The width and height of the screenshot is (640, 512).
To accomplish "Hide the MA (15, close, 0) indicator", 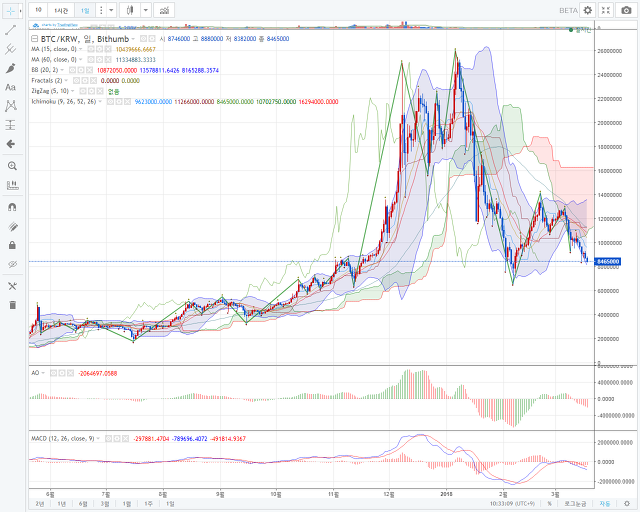I will click(91, 49).
